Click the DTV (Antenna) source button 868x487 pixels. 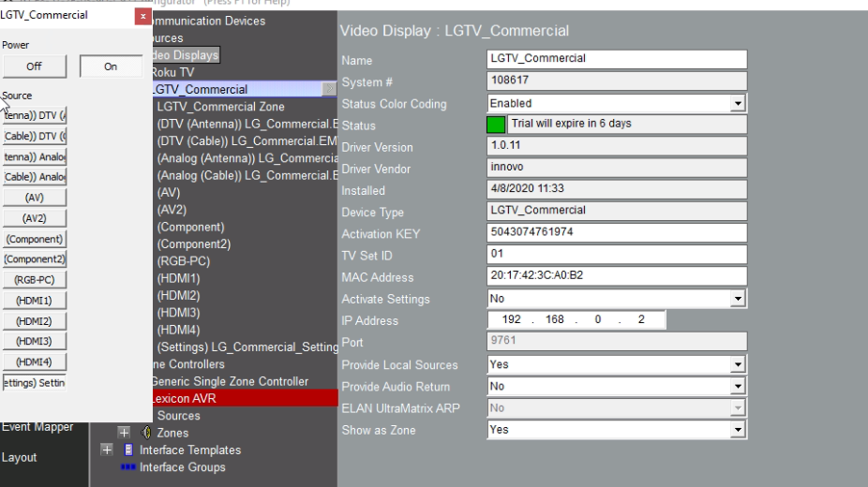coord(35,115)
